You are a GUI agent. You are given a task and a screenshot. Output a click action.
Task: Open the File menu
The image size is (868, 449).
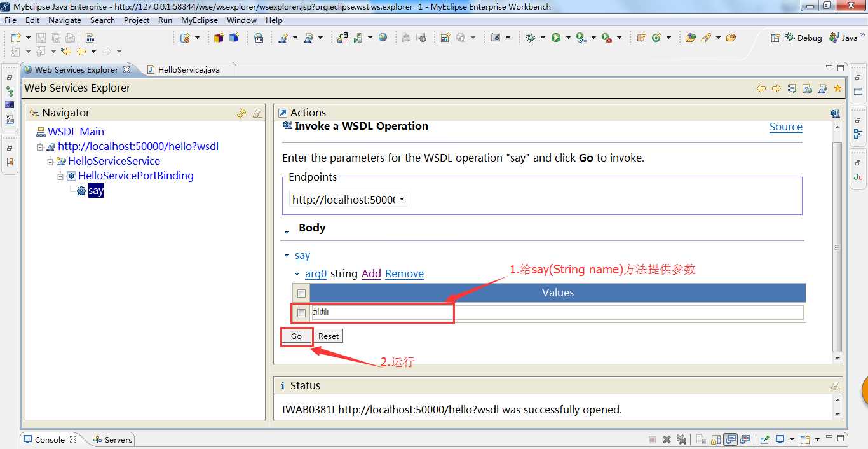10,20
